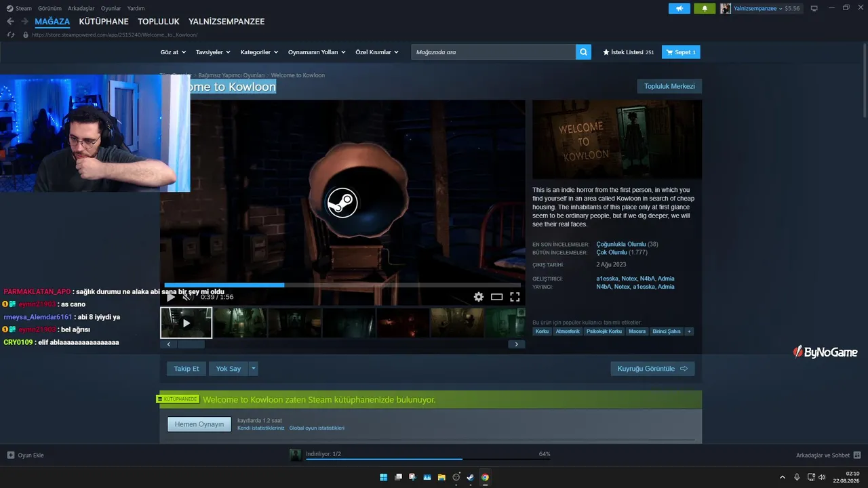Make the trailer fullscreen
Viewport: 868px width, 488px height.
pyautogui.click(x=515, y=297)
